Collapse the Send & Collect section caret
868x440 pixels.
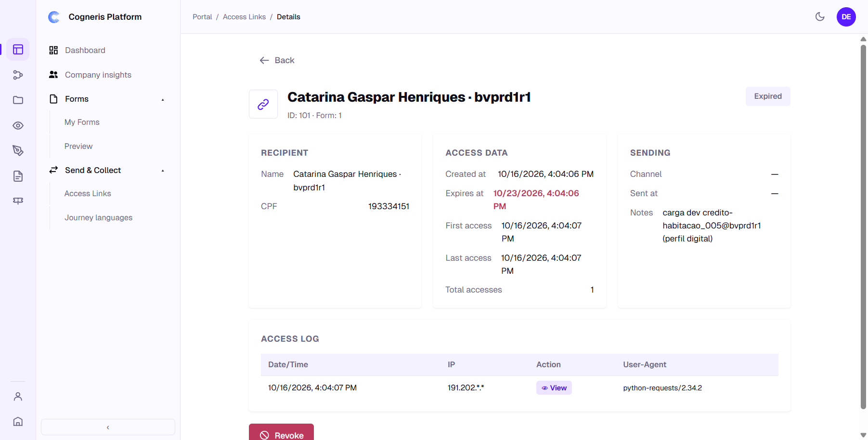coord(163,171)
